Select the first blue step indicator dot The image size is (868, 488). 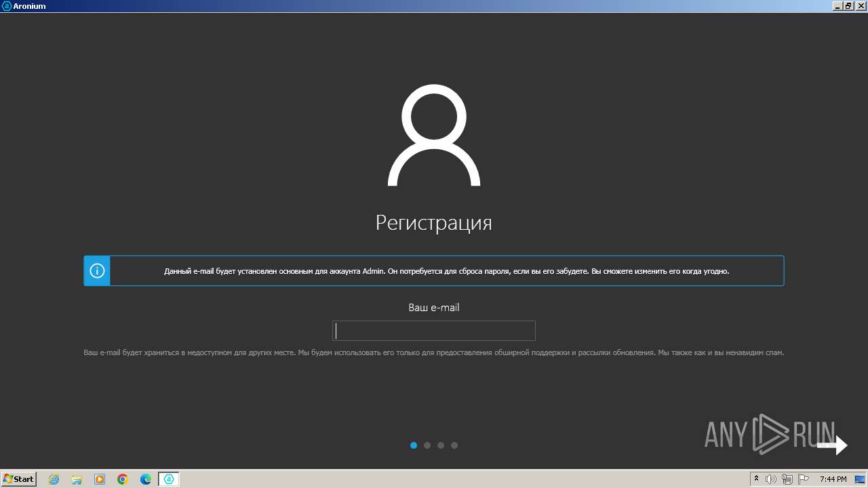[414, 445]
